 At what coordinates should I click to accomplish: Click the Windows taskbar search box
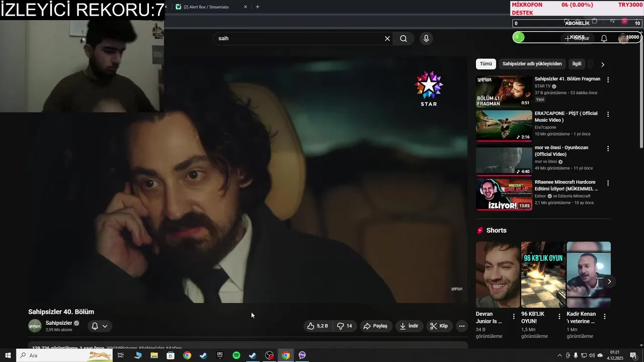[x=65, y=355]
